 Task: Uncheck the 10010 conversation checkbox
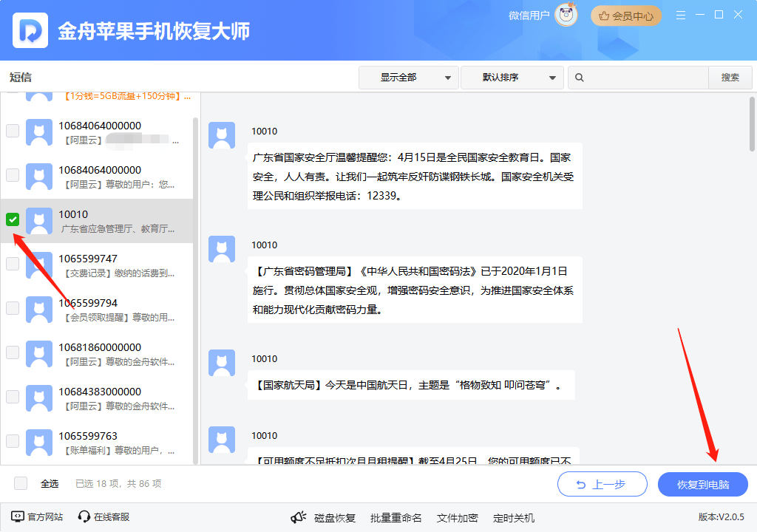point(13,219)
